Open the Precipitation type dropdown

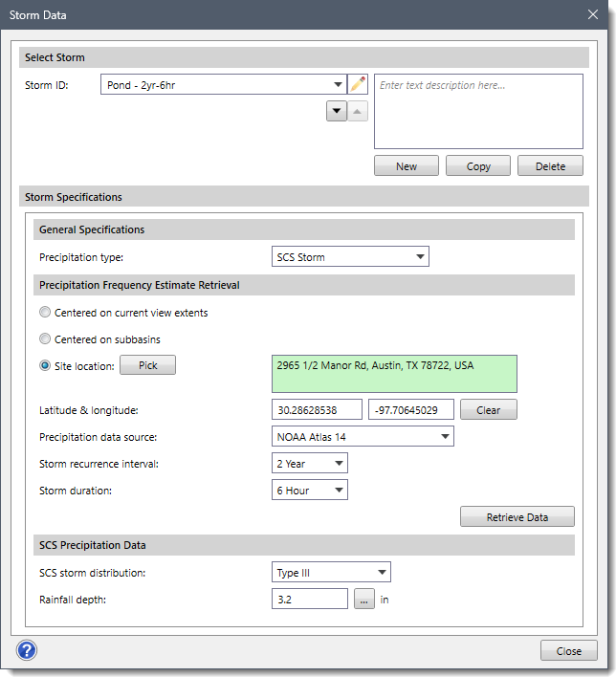click(x=350, y=256)
